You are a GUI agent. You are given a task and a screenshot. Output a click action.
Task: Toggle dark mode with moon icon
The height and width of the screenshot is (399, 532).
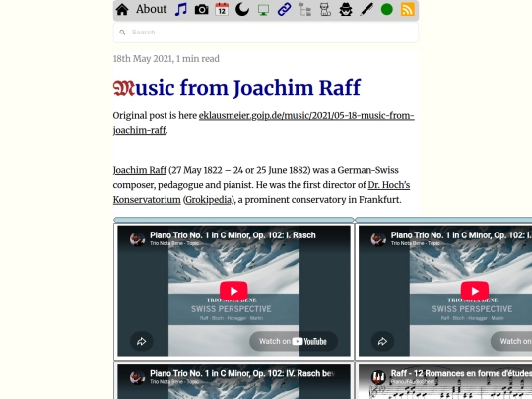(x=242, y=10)
